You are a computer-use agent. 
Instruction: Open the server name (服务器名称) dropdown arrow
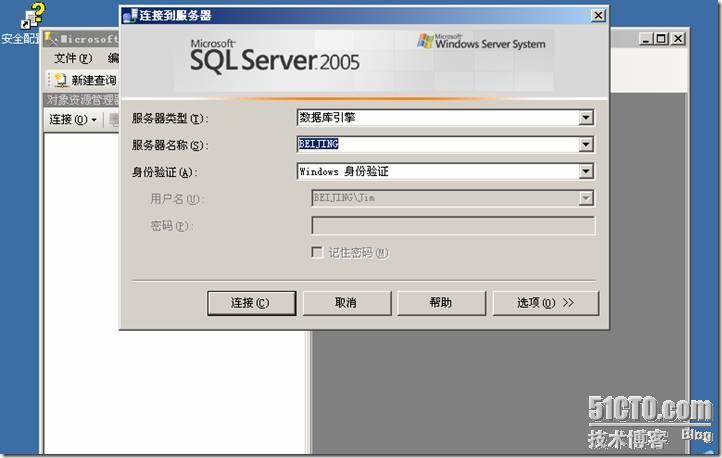(586, 145)
